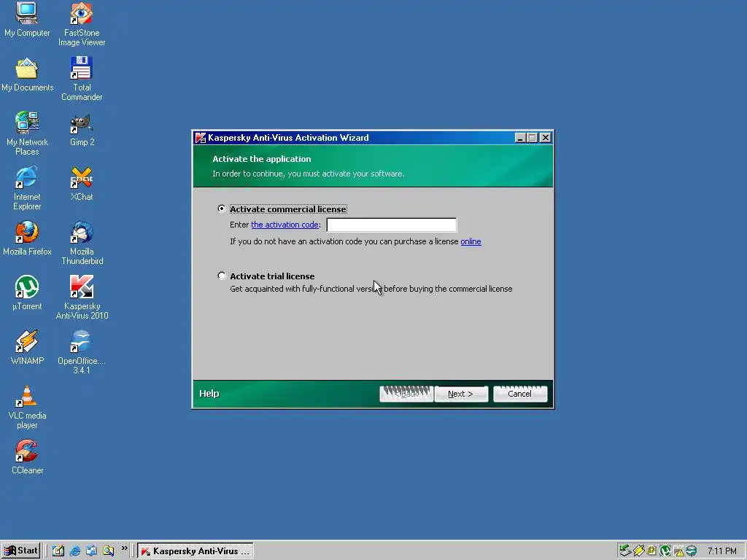
Task: Select the µTorrent desktop icon
Action: (27, 293)
